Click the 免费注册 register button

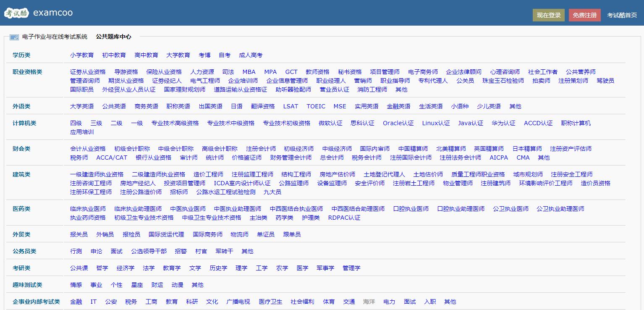pyautogui.click(x=584, y=14)
